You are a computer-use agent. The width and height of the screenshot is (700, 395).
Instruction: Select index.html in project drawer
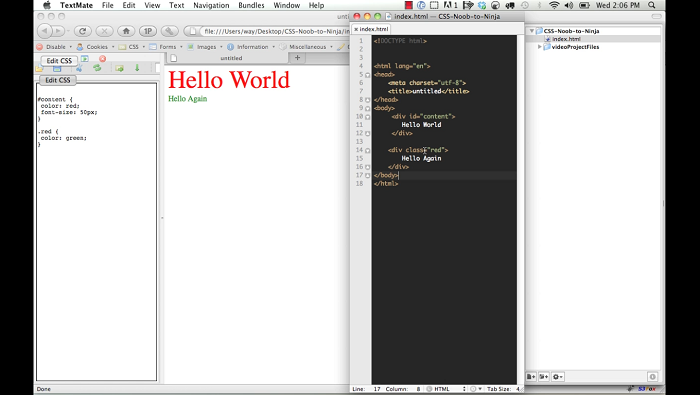[x=566, y=39]
